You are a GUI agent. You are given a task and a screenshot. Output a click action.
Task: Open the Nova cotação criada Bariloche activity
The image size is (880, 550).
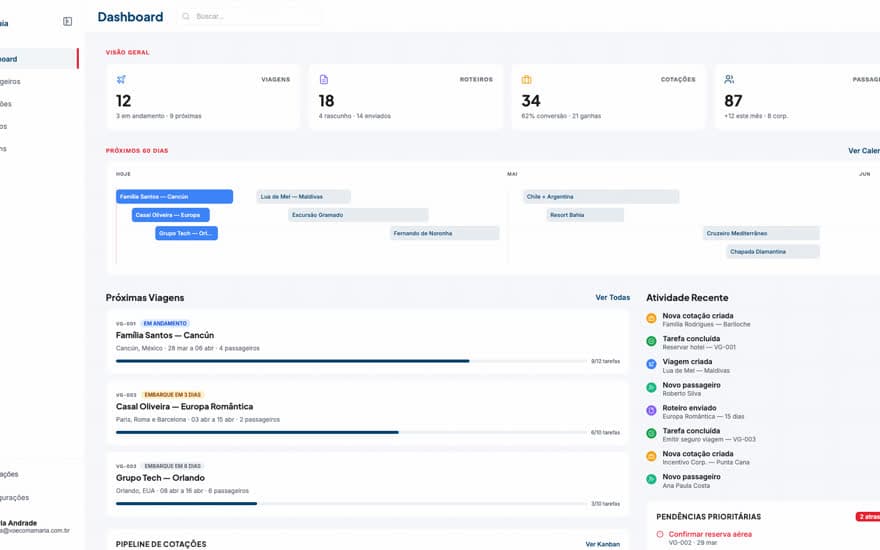(706, 320)
